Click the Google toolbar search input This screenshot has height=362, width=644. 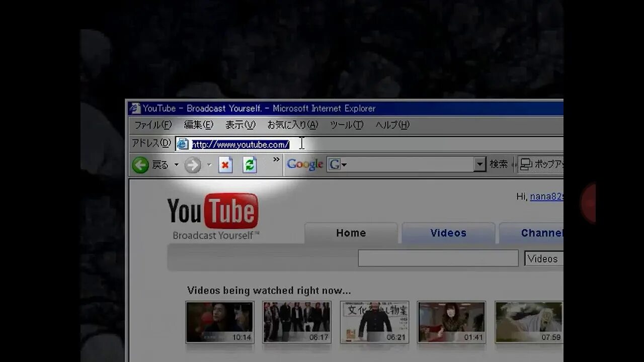[407, 164]
